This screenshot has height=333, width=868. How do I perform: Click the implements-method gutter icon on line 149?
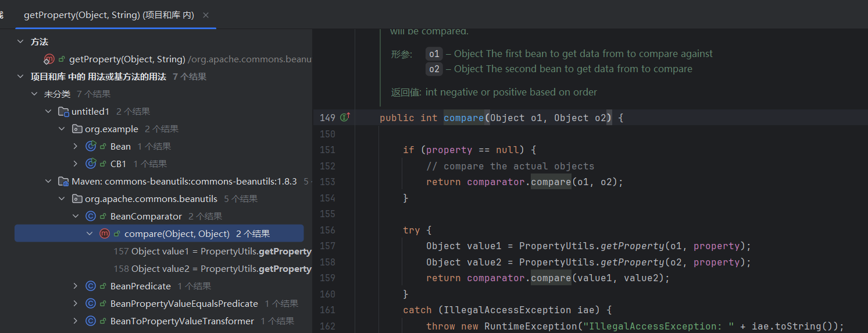[x=345, y=118]
